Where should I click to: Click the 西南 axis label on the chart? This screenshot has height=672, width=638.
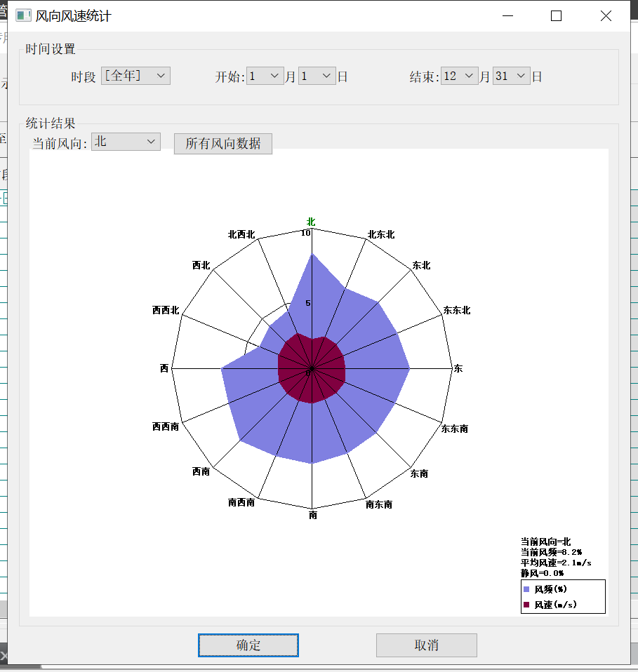[201, 472]
